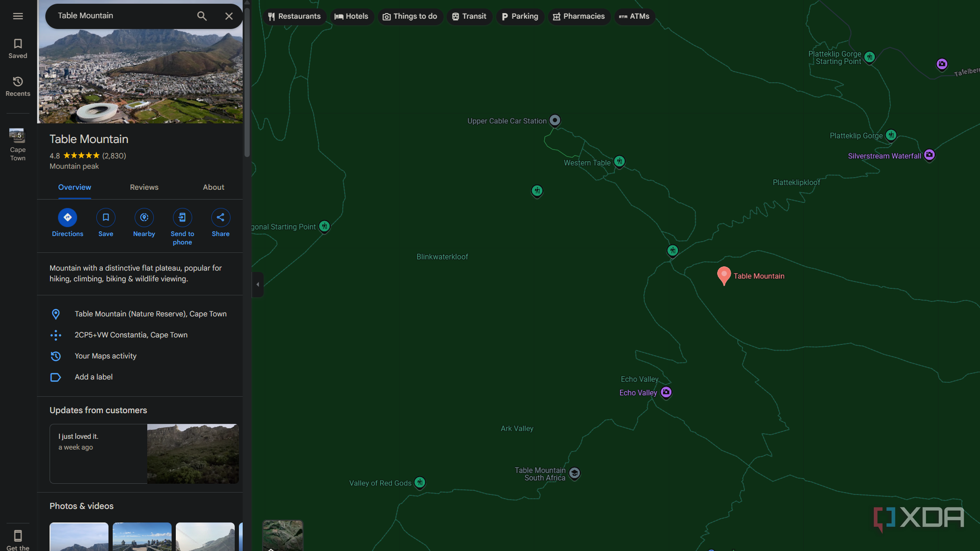The image size is (980, 551).
Task: Switch to the About tab
Action: click(214, 187)
